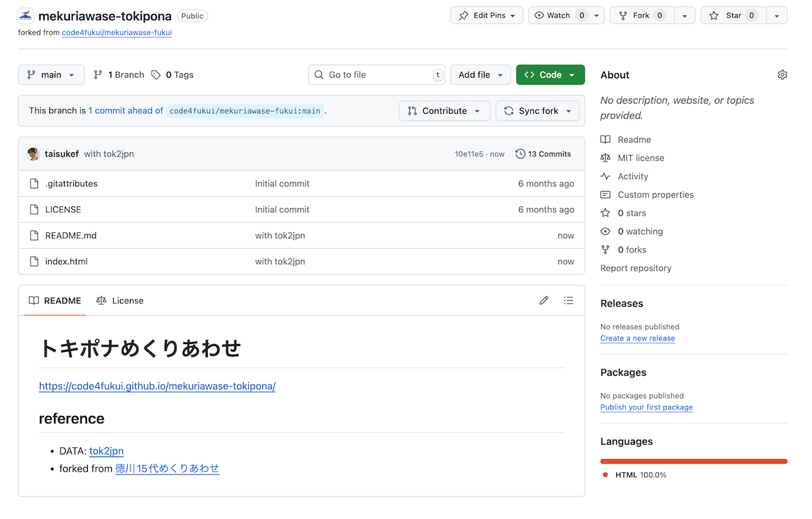Click the repository owner avatar icon

coord(26,16)
